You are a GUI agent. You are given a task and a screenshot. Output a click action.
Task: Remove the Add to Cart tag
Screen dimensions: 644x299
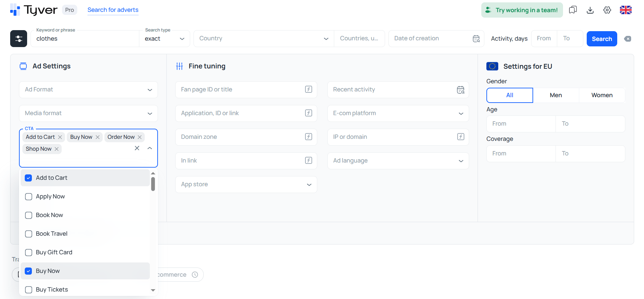(x=60, y=137)
